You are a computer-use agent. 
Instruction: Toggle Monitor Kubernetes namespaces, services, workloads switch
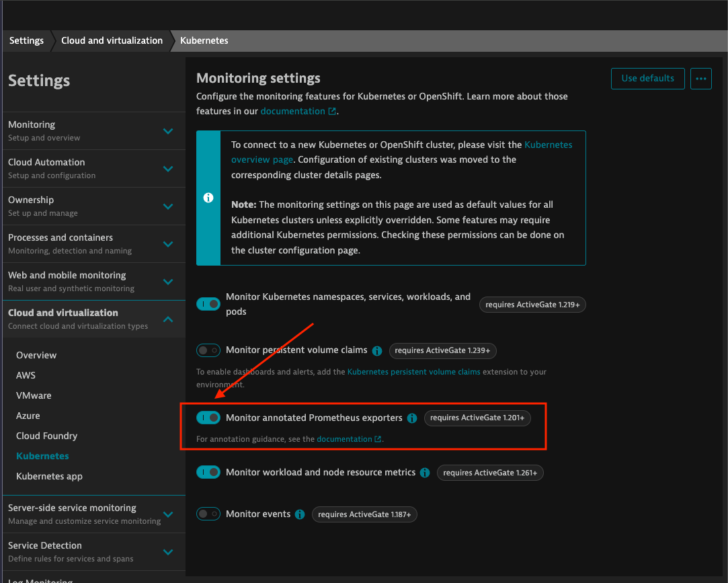tap(208, 304)
